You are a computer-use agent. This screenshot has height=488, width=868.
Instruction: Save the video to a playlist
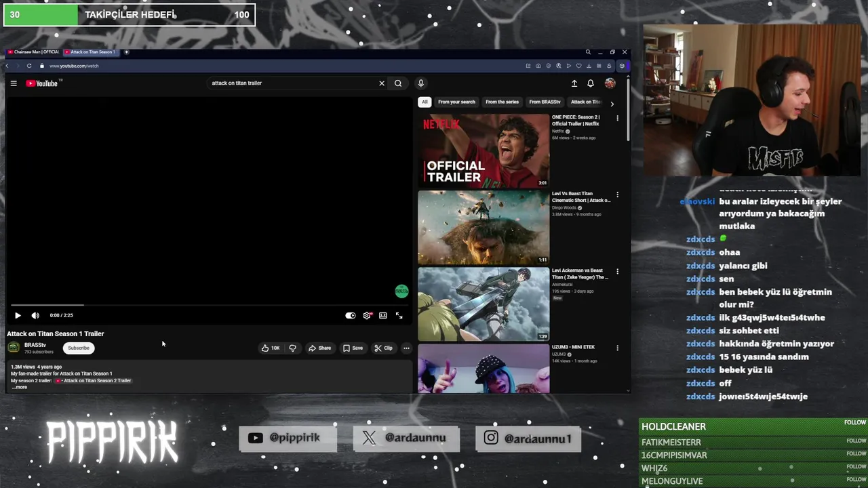point(353,348)
